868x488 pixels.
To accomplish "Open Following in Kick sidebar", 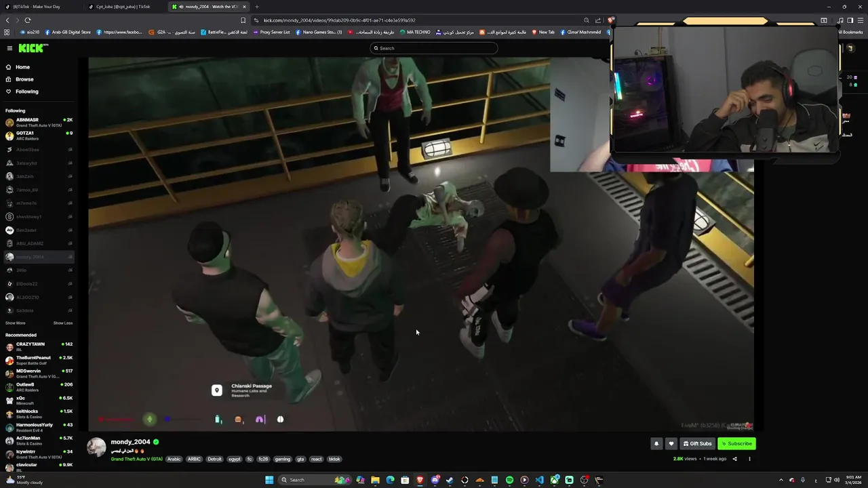I will (x=37, y=91).
